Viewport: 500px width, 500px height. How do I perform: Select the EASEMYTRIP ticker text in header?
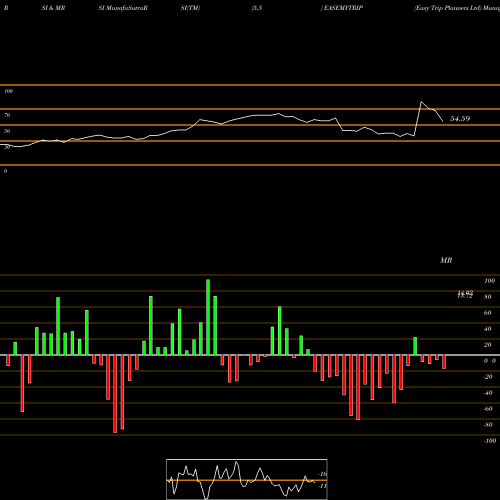click(343, 8)
